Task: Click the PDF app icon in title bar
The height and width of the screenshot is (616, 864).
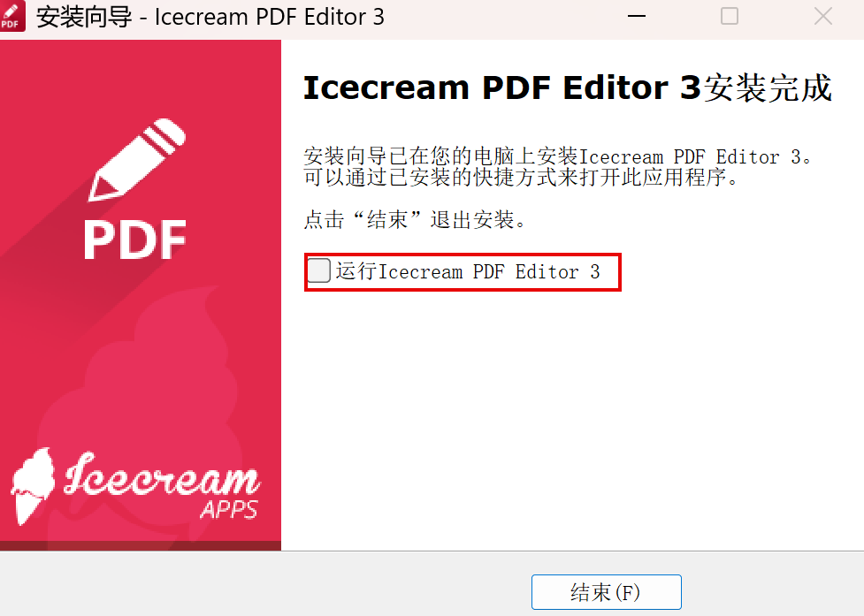Action: 12,17
